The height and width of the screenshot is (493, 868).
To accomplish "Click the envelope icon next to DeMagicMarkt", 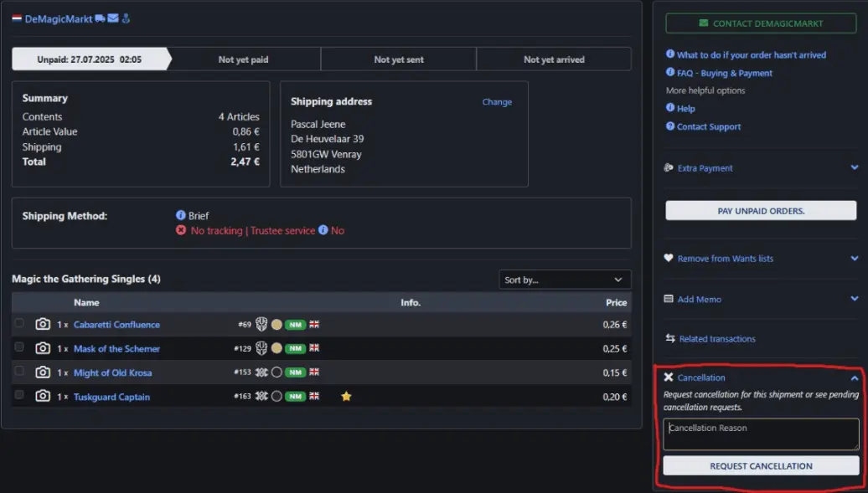I will (x=113, y=18).
